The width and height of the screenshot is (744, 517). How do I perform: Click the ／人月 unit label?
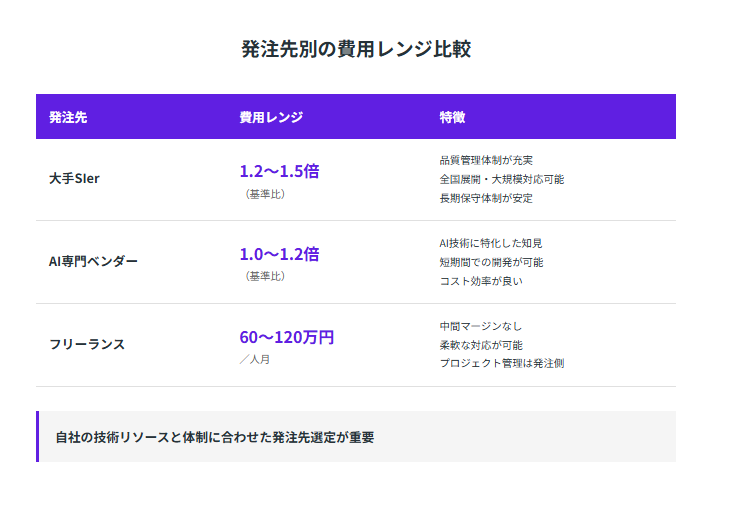(x=254, y=359)
